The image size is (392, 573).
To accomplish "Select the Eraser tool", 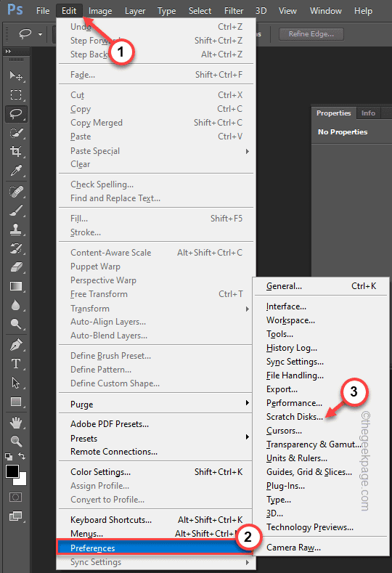I will coord(16,267).
